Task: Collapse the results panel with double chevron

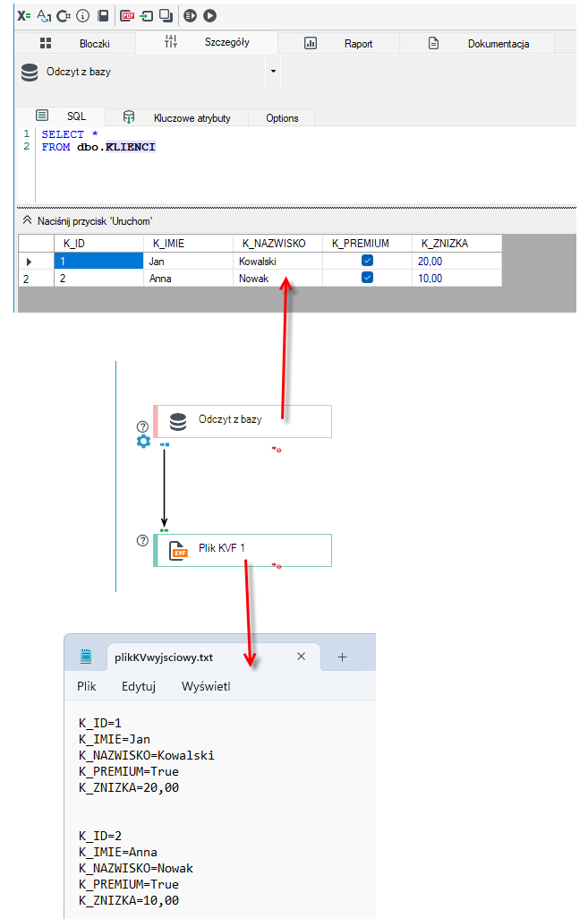Action: [27, 220]
